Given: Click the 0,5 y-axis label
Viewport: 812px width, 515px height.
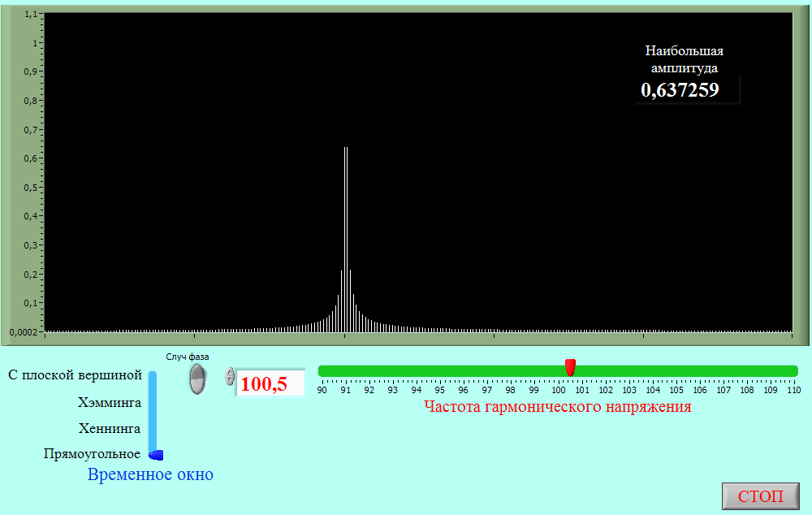Looking at the screenshot, I should [x=31, y=188].
